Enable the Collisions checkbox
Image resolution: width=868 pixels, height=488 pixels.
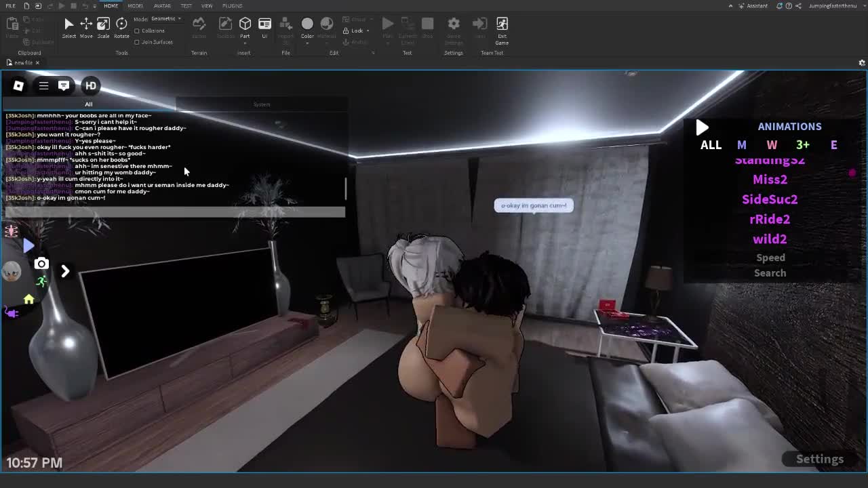[x=137, y=30]
